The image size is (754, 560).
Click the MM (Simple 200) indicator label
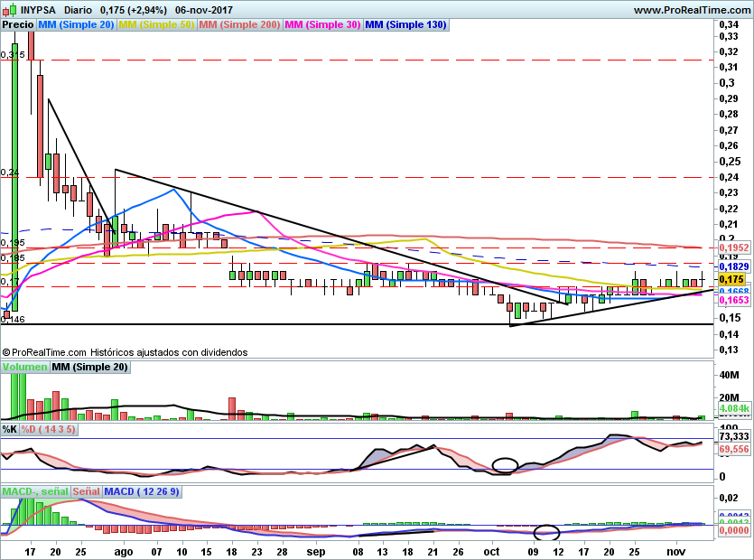tap(239, 25)
